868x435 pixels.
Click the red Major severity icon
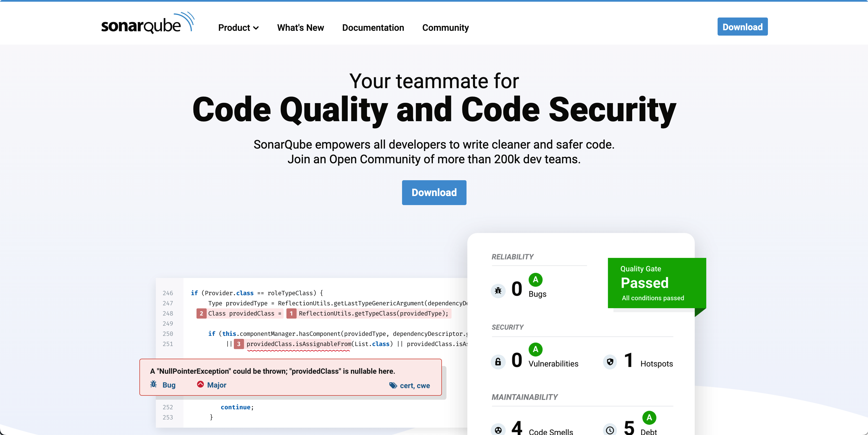click(x=200, y=384)
